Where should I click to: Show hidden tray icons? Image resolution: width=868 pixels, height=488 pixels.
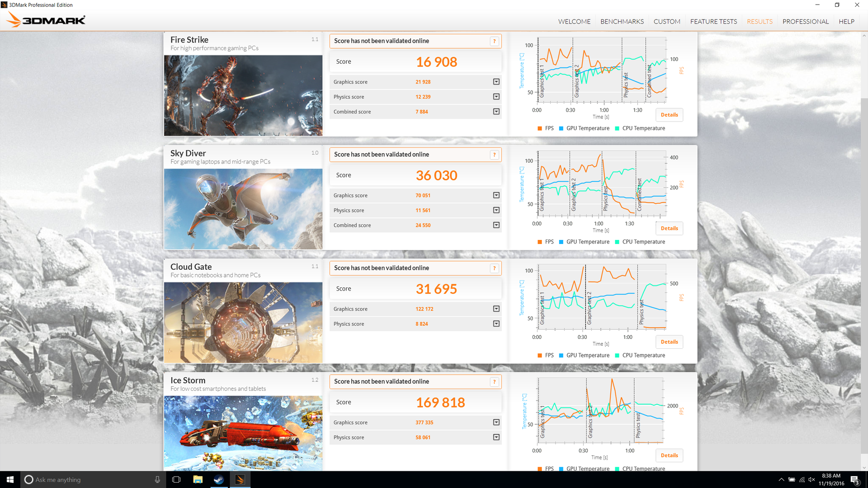pos(781,479)
